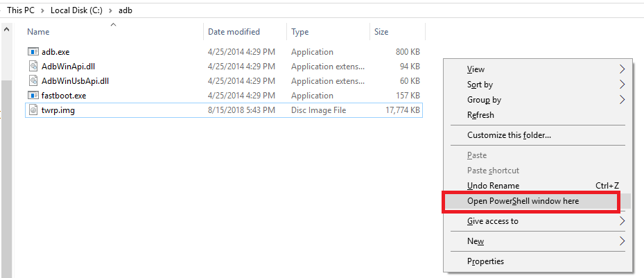Expand the View submenu arrow
This screenshot has height=278, width=644.
[622, 69]
